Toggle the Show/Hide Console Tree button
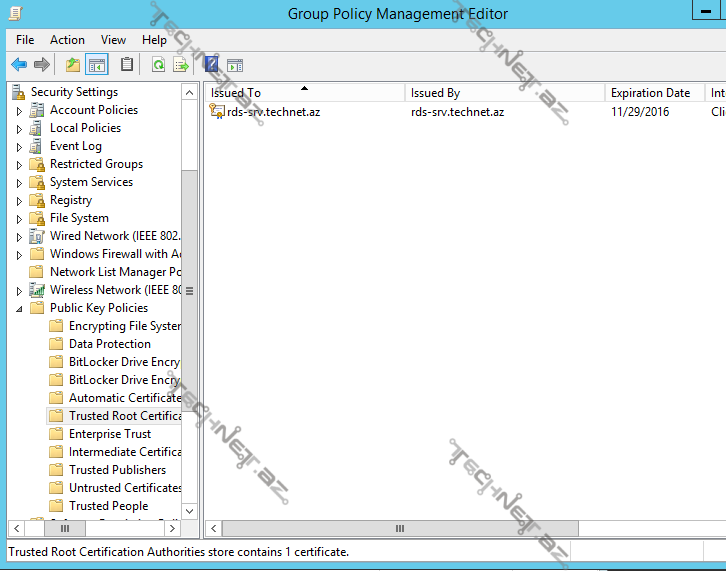 97,65
